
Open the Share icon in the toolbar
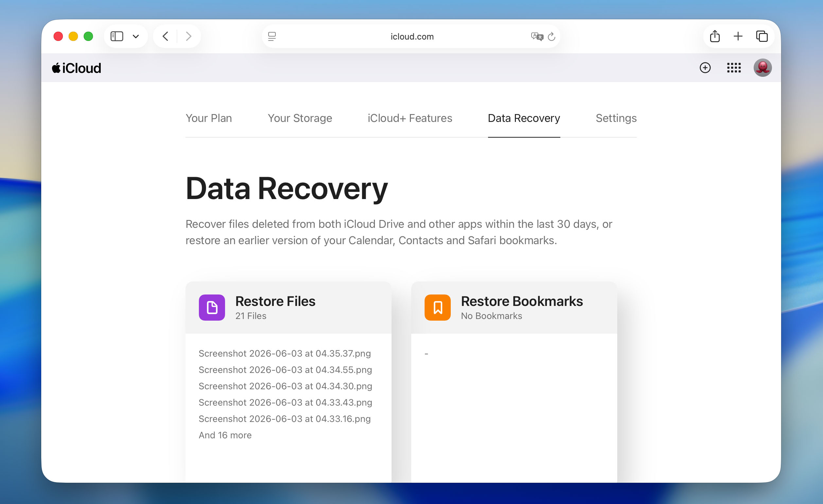715,36
